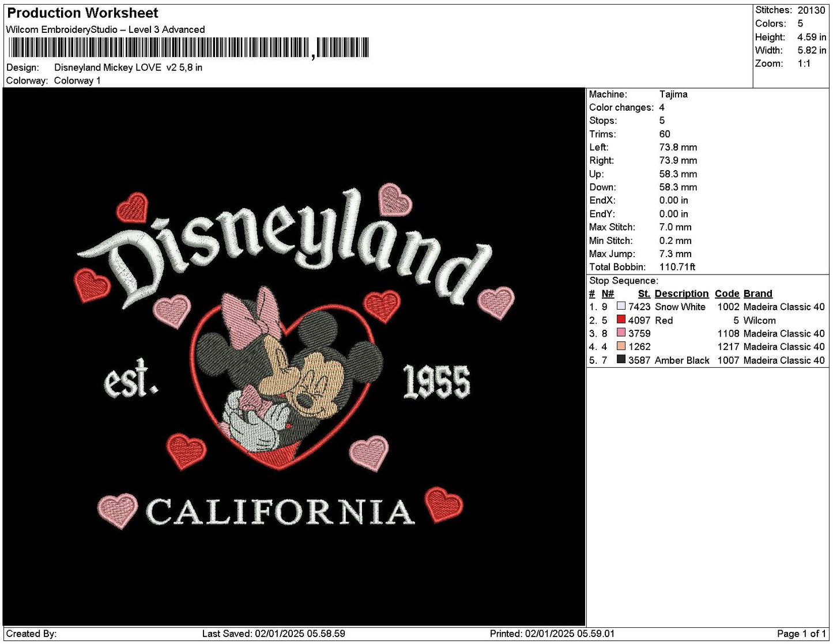This screenshot has width=833, height=644.
Task: Click the Min Stitch value 0.2 mm
Action: (675, 240)
